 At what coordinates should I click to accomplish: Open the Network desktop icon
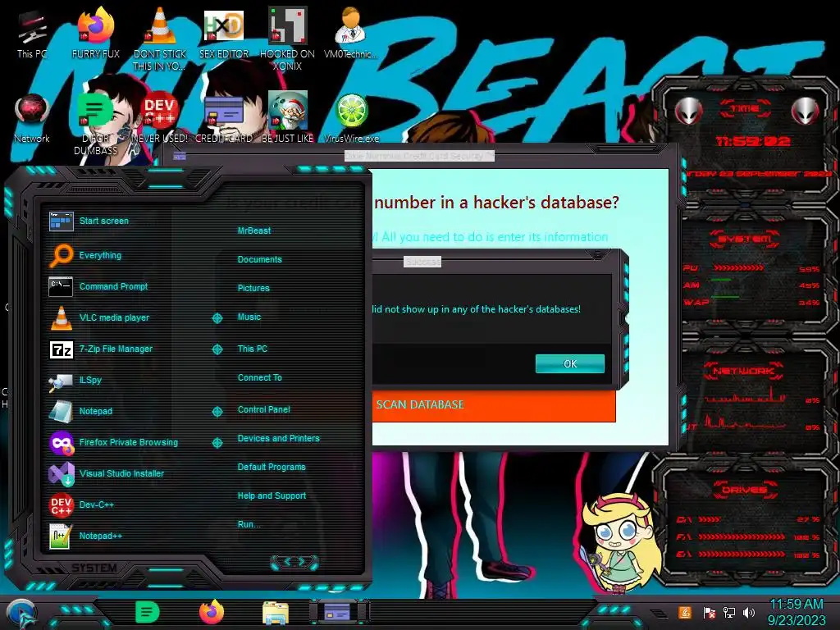click(x=32, y=119)
